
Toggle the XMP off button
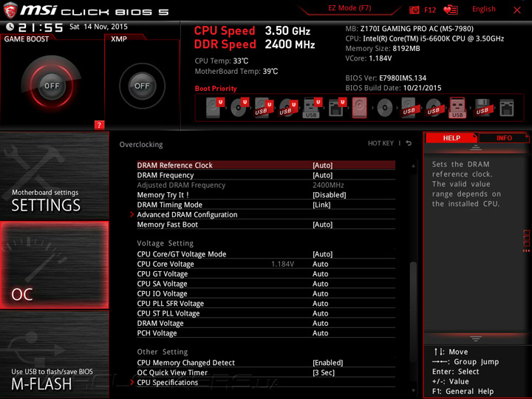coord(142,86)
